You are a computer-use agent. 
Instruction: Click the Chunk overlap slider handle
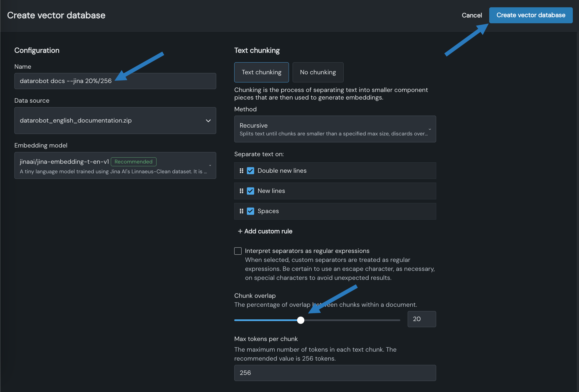click(301, 320)
